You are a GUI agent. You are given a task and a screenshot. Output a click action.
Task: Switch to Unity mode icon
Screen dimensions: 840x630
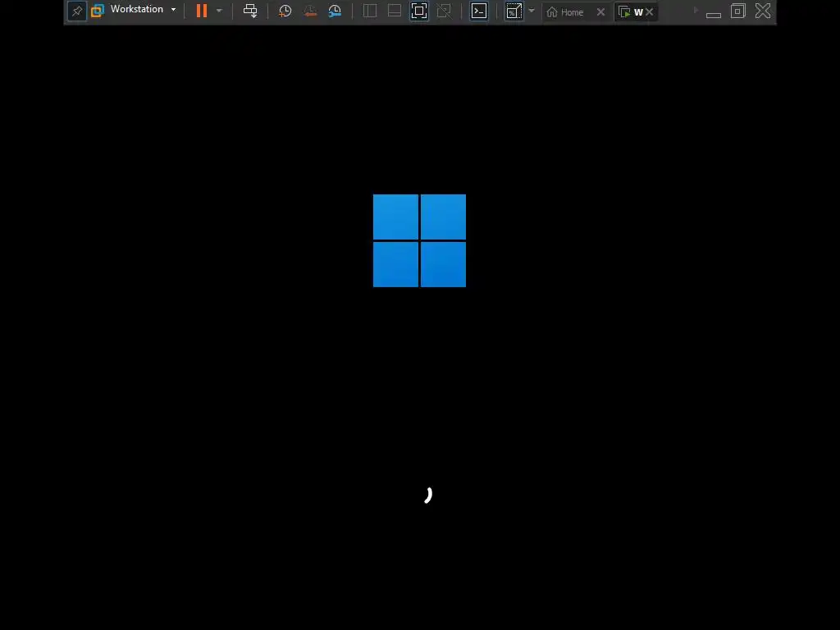444,11
